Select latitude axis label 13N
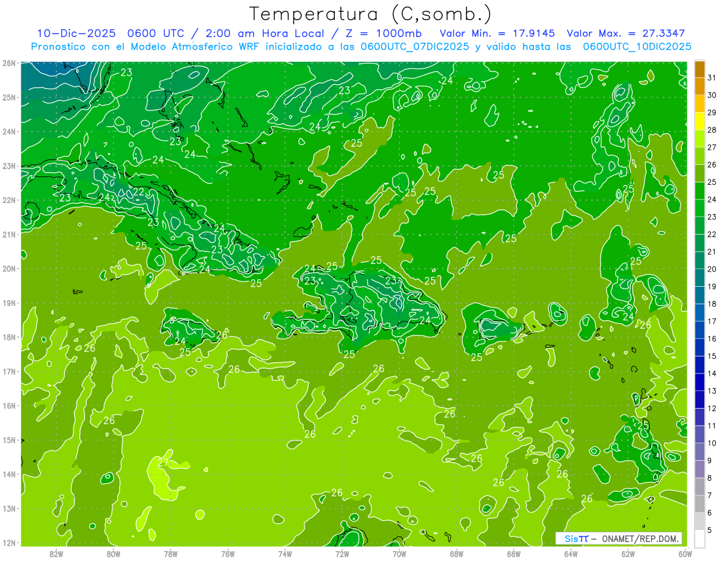This screenshot has height=562, width=728. 8,508
